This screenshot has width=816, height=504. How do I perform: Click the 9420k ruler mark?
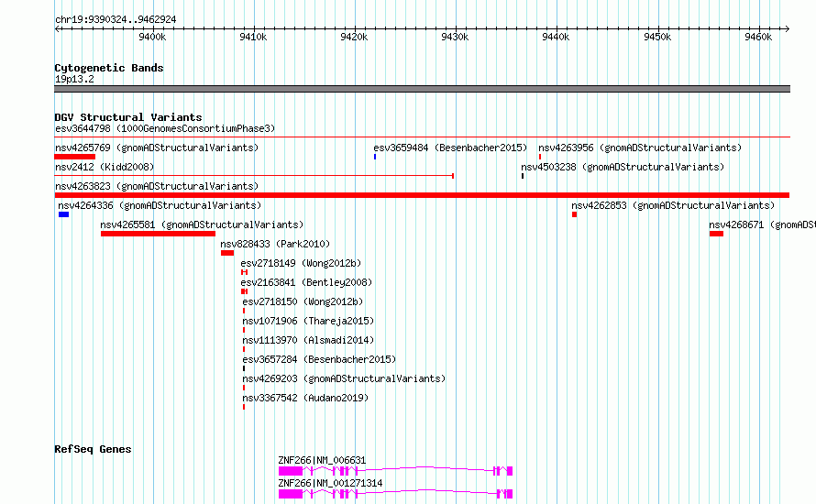354,37
